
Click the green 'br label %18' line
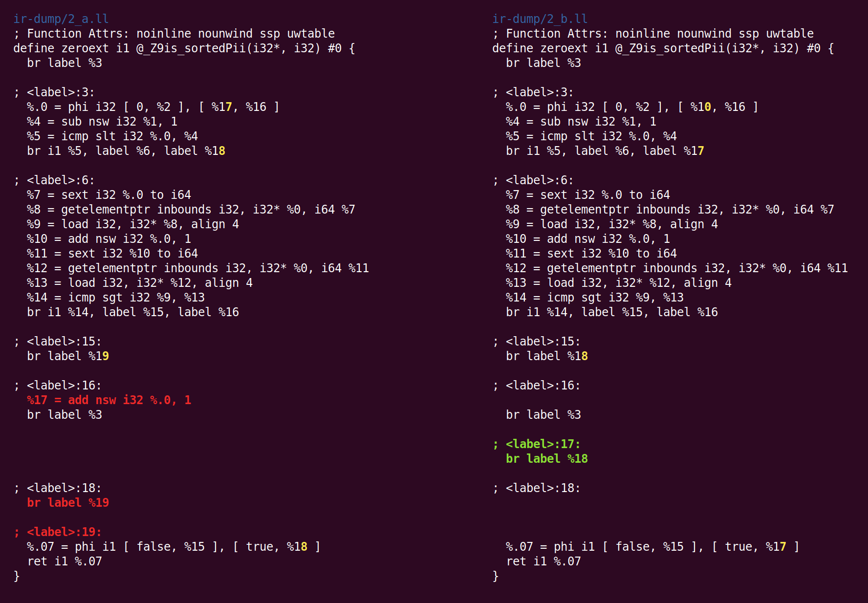[547, 459]
